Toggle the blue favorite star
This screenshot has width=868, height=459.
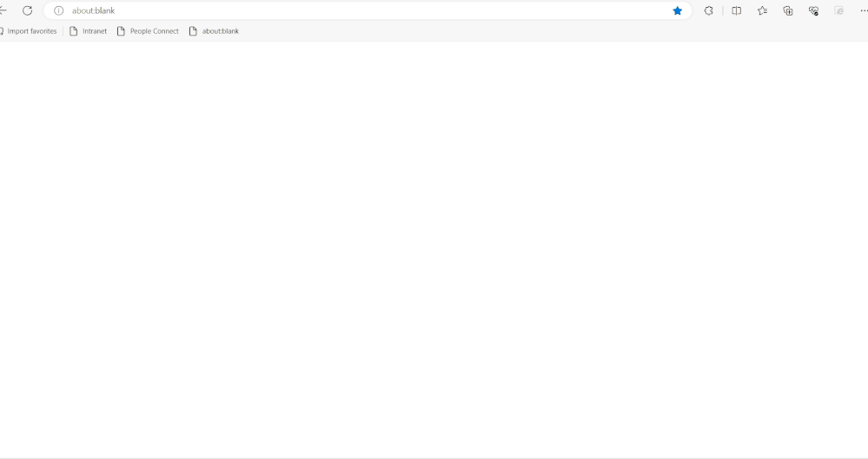677,10
